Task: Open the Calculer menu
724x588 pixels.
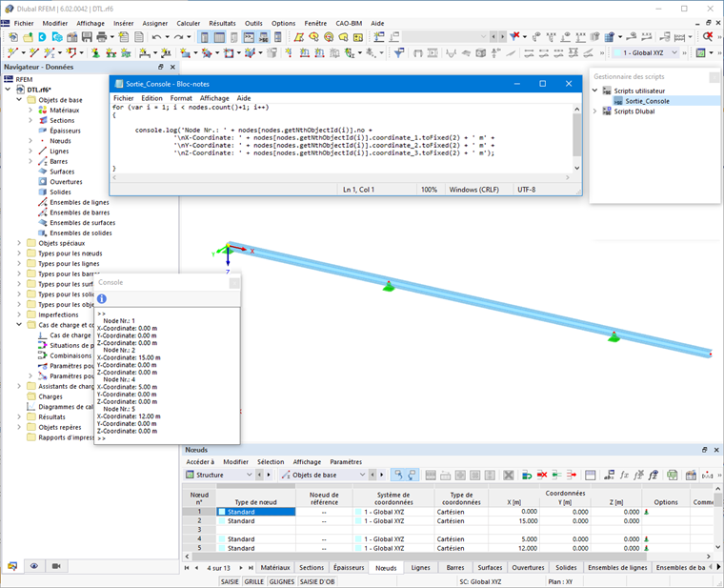Action: point(189,23)
